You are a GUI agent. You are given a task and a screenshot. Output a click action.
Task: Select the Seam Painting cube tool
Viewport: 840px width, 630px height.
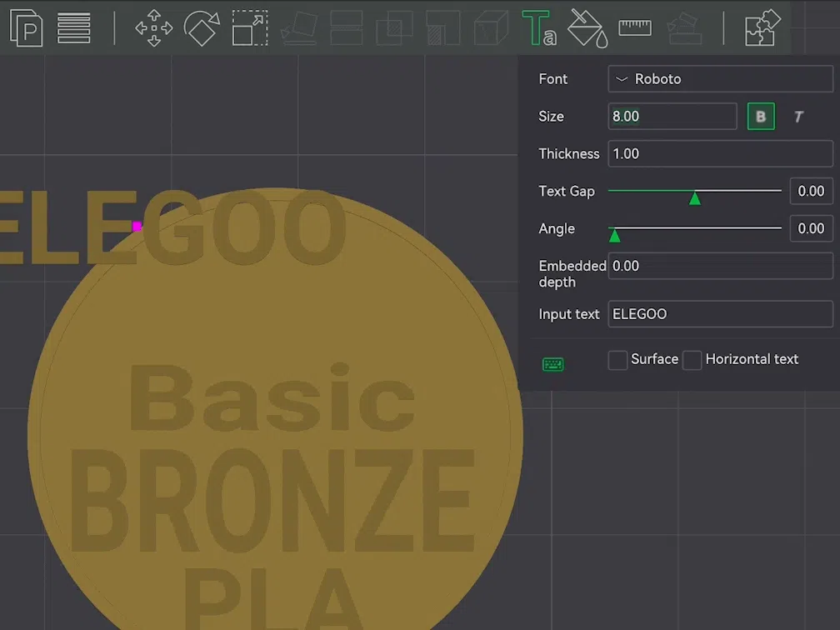[x=492, y=28]
